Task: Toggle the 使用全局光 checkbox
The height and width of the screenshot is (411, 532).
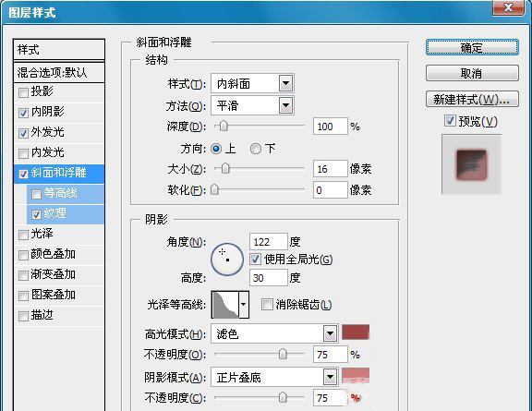Action: click(255, 260)
